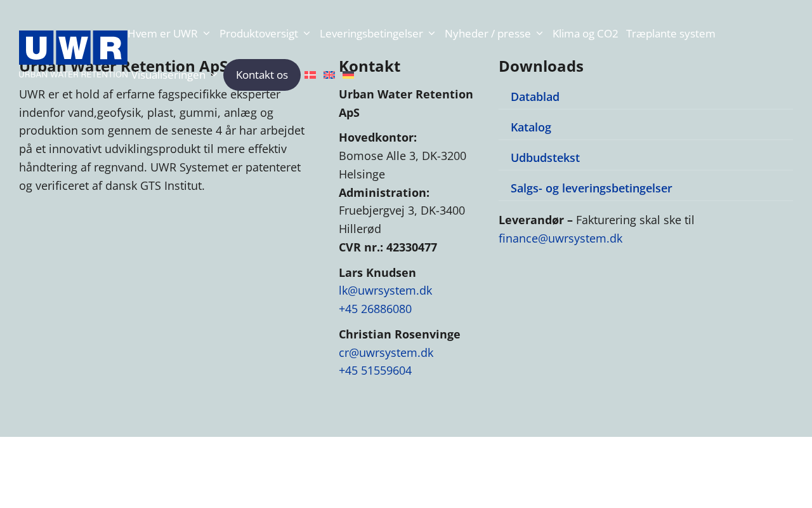Click Lars Knudsen's email address

coord(385,290)
